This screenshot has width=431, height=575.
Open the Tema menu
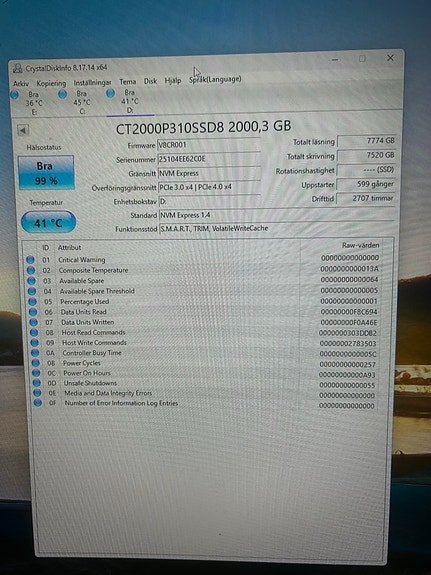coord(128,82)
